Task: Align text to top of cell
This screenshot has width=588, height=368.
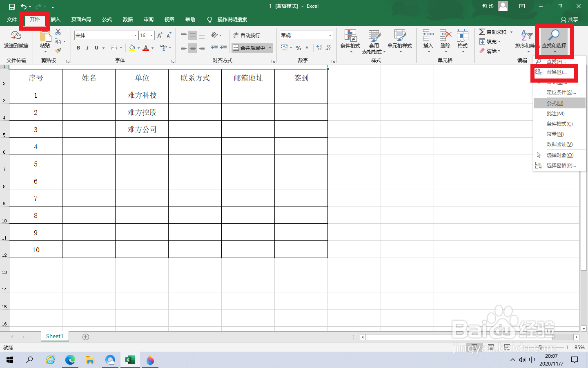Action: 184,35
